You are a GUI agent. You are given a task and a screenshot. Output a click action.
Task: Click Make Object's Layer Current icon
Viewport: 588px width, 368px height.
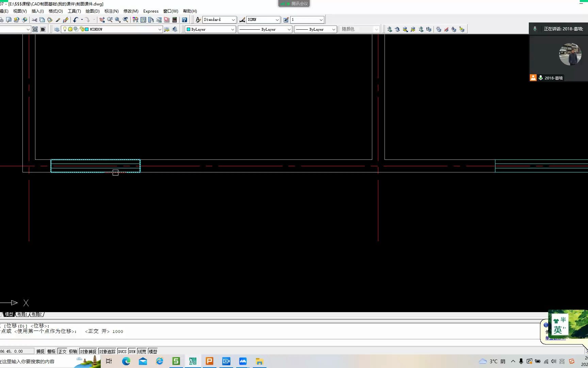167,29
